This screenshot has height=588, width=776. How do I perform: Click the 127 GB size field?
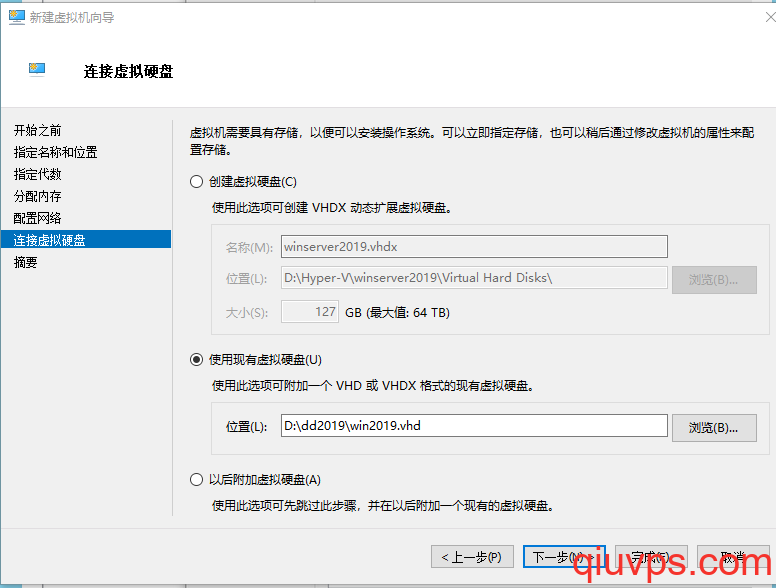[310, 312]
